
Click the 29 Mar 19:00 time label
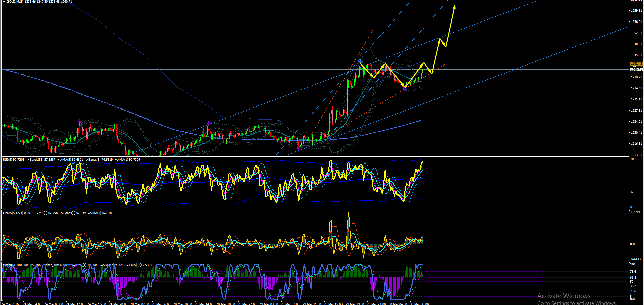(355, 304)
